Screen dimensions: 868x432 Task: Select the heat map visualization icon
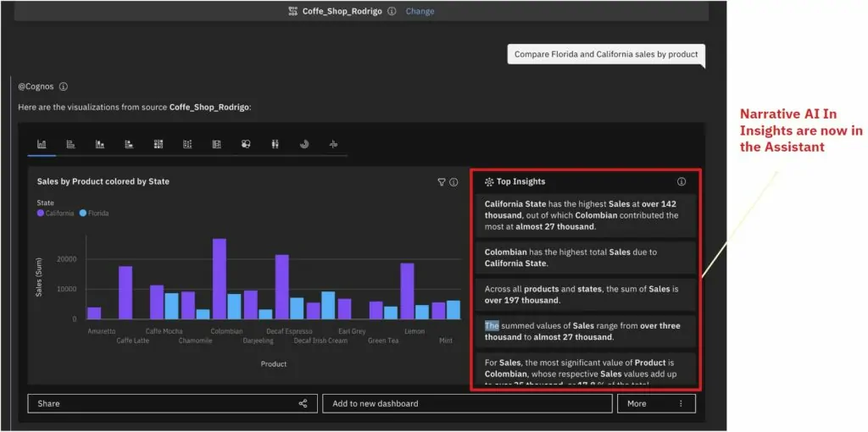[159, 144]
